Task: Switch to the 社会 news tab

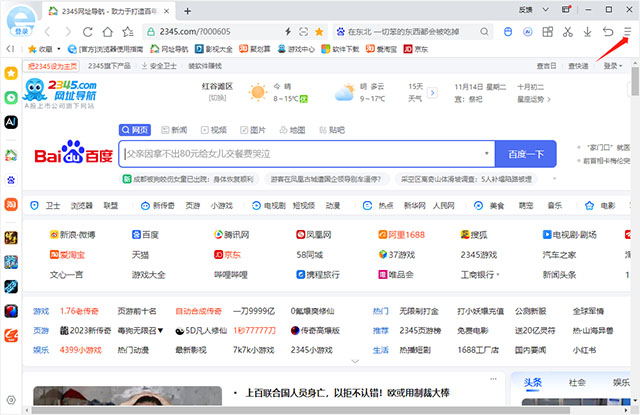Action: tap(576, 383)
